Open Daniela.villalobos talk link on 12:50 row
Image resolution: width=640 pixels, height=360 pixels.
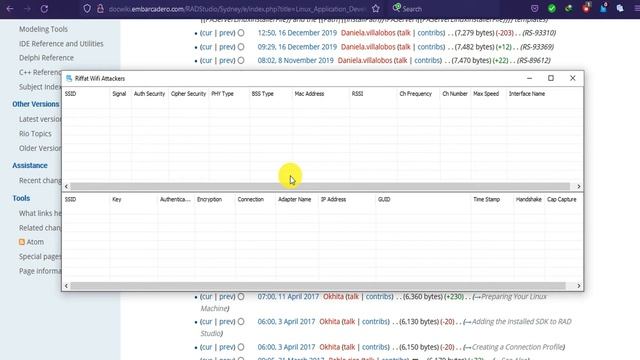pos(404,33)
